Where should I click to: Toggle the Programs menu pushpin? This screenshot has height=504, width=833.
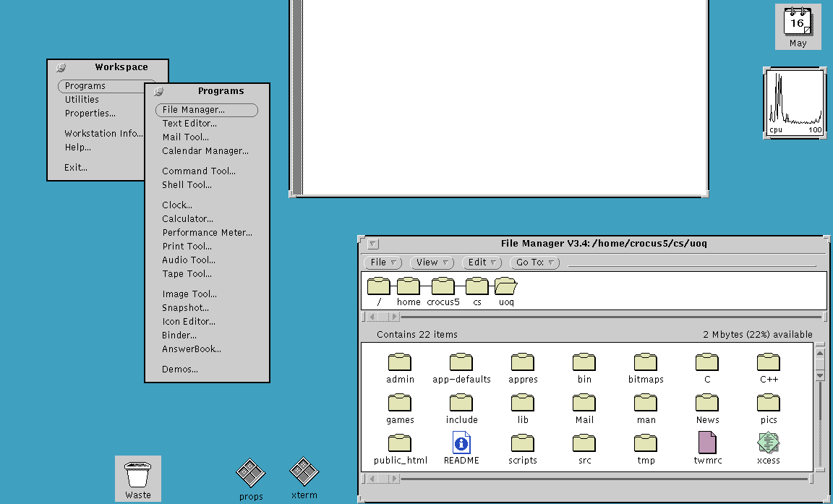click(158, 91)
